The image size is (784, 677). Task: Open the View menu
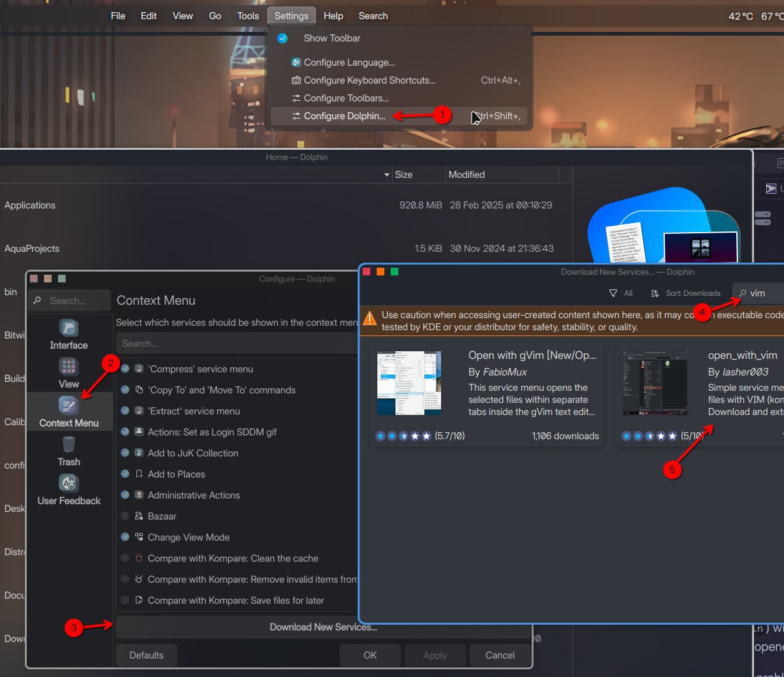click(x=183, y=16)
